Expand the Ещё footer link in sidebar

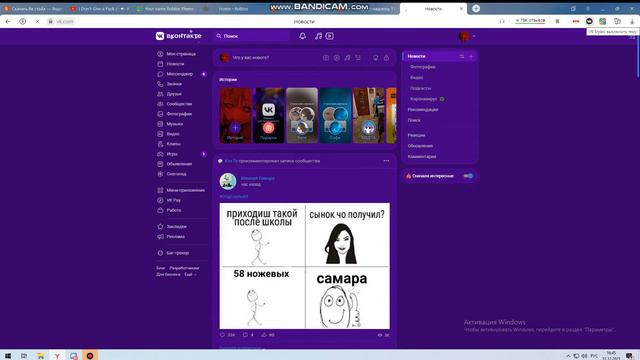tap(189, 275)
